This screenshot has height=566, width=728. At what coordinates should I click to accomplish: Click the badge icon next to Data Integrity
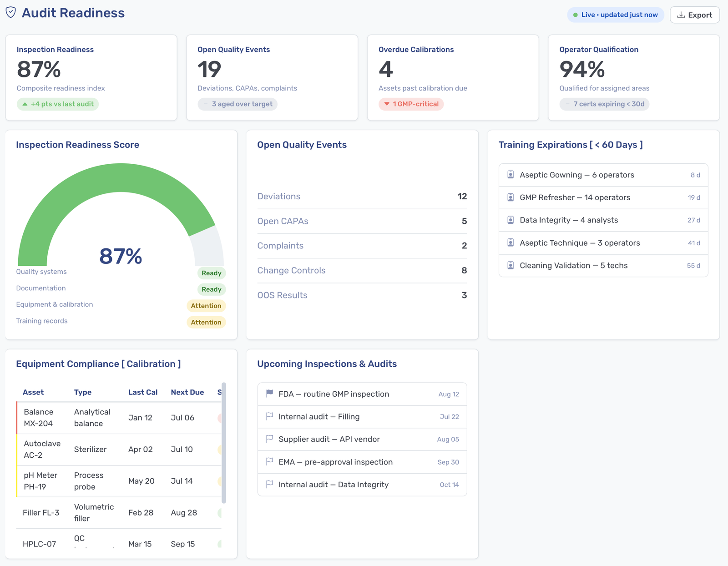click(x=511, y=220)
